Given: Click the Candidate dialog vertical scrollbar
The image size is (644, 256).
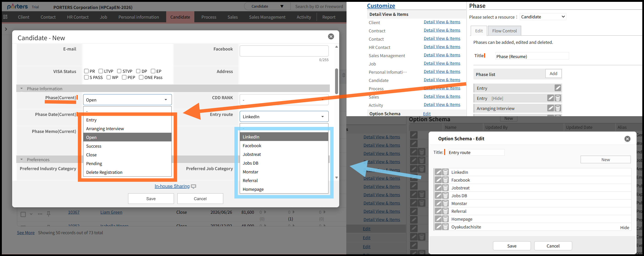Looking at the screenshot, I should [x=336, y=82].
